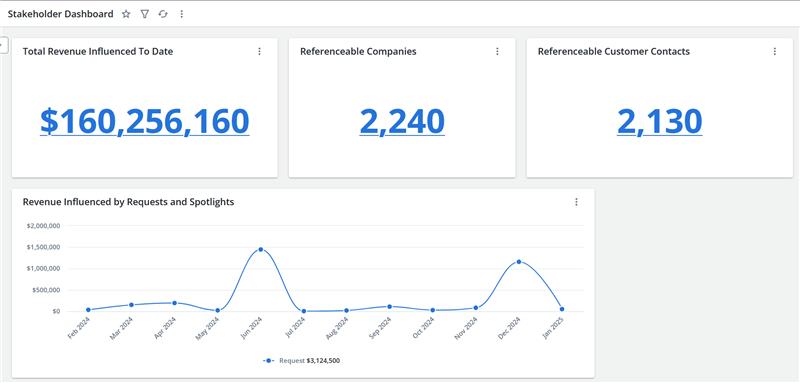Screen dimensions: 800x383
Task: Select the Feb 2024 data point
Action: (88, 310)
